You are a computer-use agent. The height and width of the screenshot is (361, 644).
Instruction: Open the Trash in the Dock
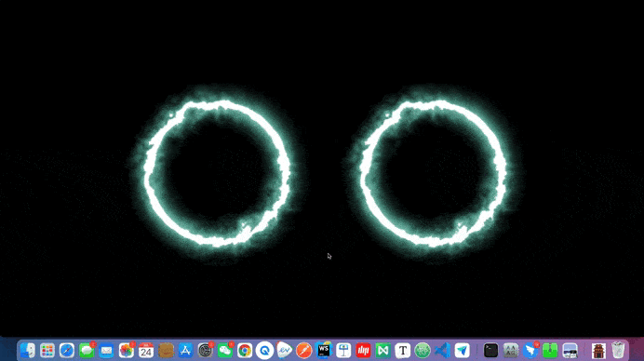(618, 351)
